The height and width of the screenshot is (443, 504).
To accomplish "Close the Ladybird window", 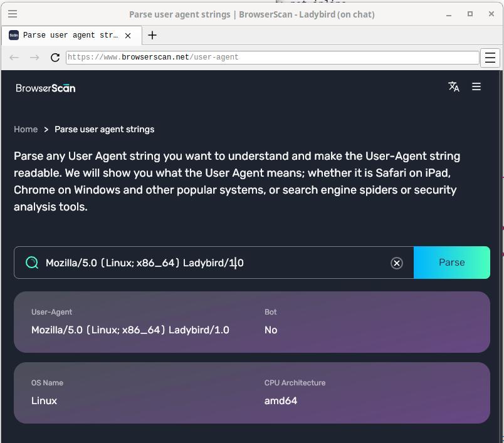I will point(491,14).
